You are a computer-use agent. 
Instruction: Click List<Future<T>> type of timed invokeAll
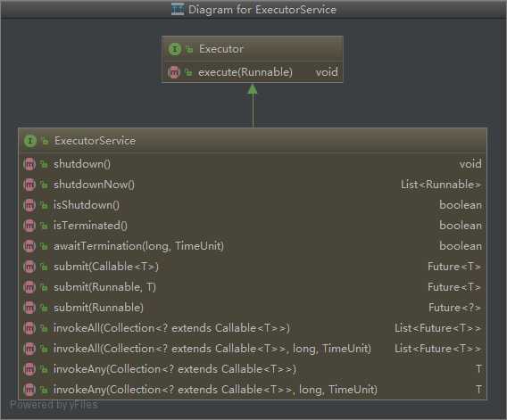pyautogui.click(x=437, y=349)
